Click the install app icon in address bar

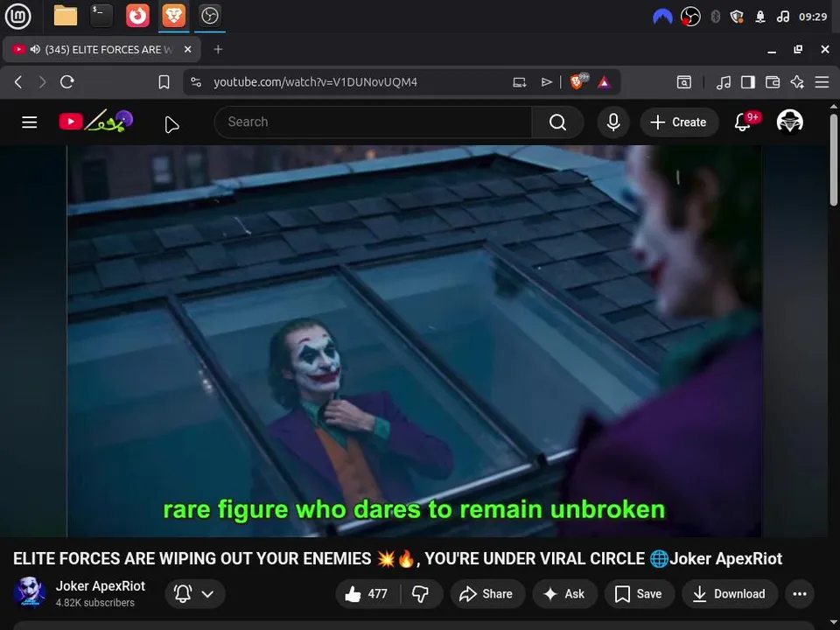click(x=519, y=82)
